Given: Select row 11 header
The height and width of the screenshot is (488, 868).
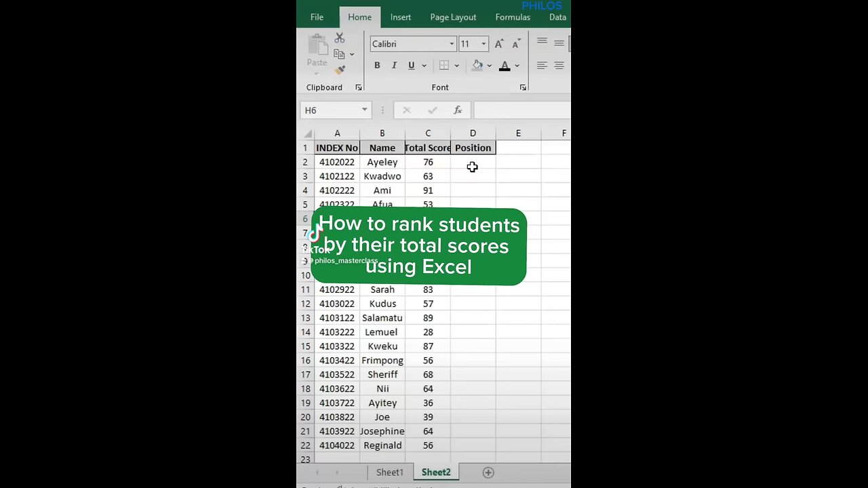Looking at the screenshot, I should pyautogui.click(x=305, y=289).
